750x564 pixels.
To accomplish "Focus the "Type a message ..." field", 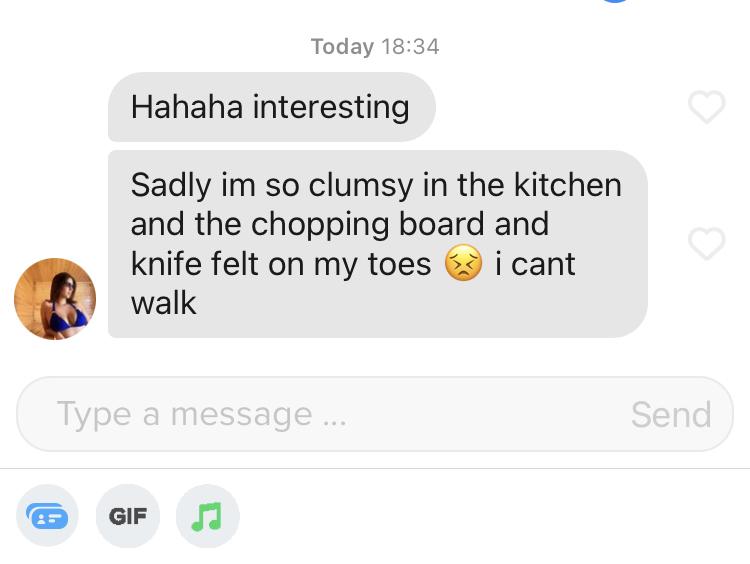I will (375, 414).
